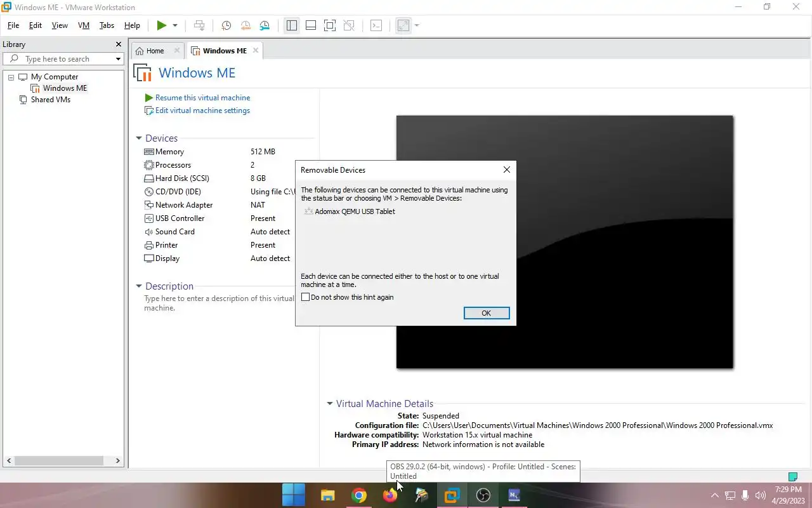Select the Printer device
The width and height of the screenshot is (812, 508).
click(219, 245)
